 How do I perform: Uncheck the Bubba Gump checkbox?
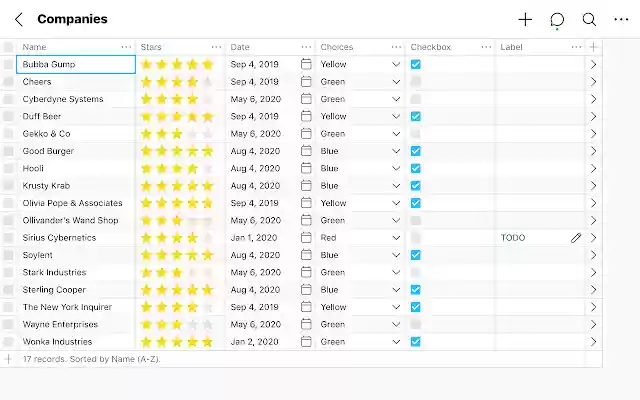(x=416, y=64)
